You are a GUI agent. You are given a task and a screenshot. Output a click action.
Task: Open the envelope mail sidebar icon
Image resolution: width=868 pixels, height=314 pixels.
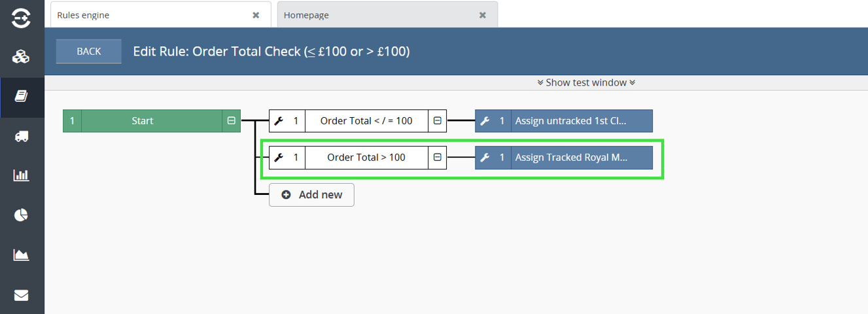click(21, 295)
